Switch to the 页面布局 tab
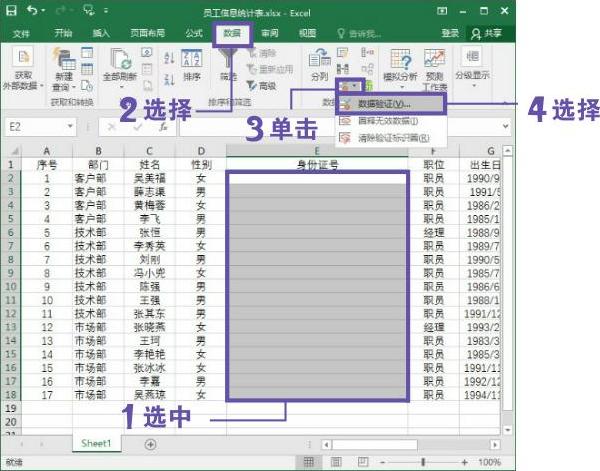Screen dimensions: 600x471 click(147, 33)
